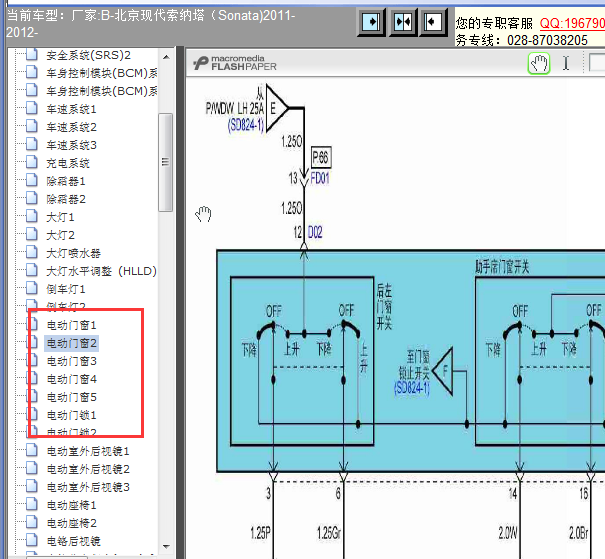The height and width of the screenshot is (559, 605).
Task: Open 安全系统(SRS)2 in the tree
Action: pos(88,56)
